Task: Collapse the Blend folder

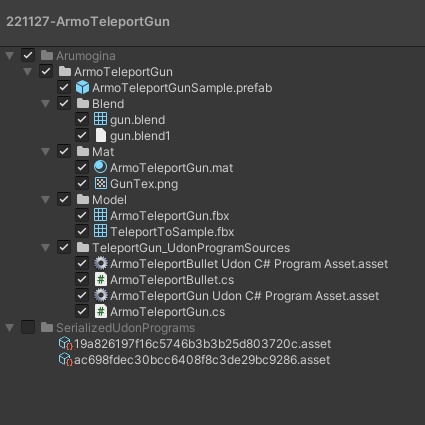Action: (46, 104)
